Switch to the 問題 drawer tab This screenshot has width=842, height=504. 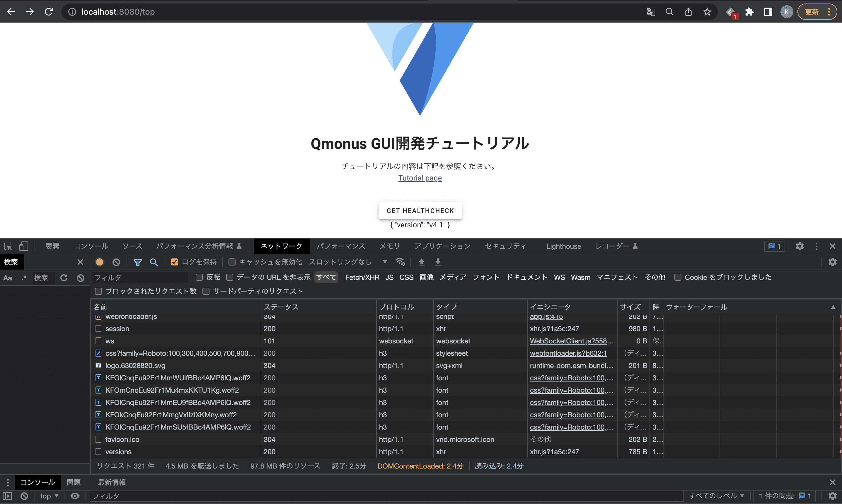[74, 482]
